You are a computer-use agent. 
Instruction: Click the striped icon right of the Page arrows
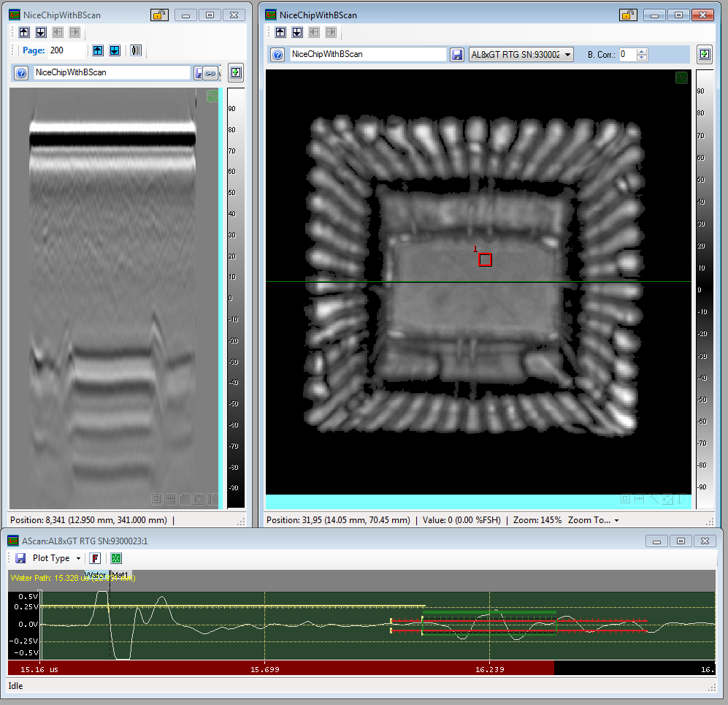pyautogui.click(x=136, y=50)
